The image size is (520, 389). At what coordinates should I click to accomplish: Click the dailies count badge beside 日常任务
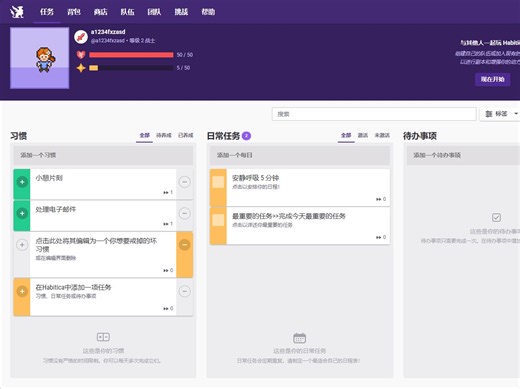[x=246, y=136]
